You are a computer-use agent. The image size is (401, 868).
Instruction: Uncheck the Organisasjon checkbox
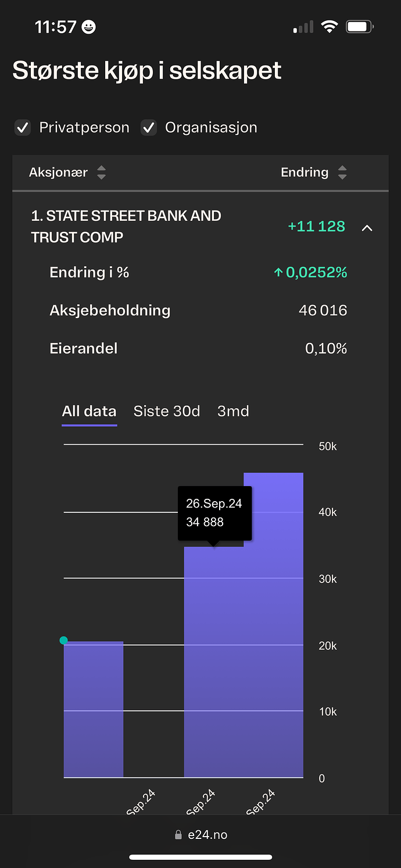coord(149,128)
